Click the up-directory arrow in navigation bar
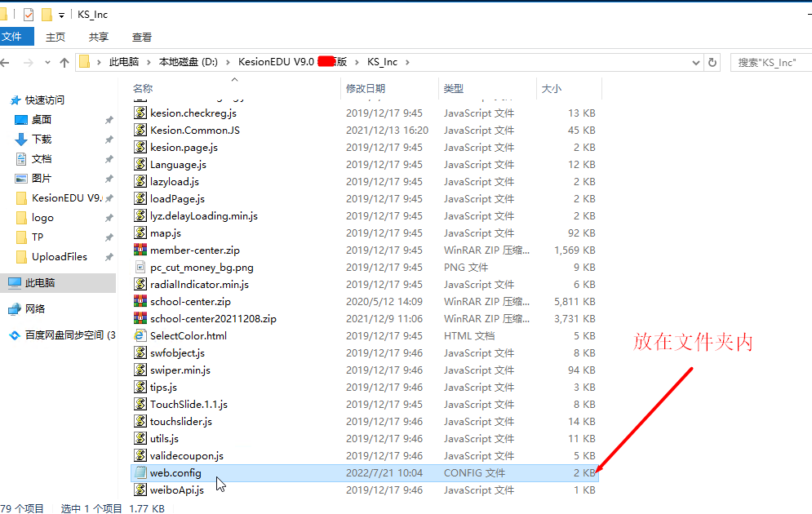The width and height of the screenshot is (812, 514). pos(64,62)
